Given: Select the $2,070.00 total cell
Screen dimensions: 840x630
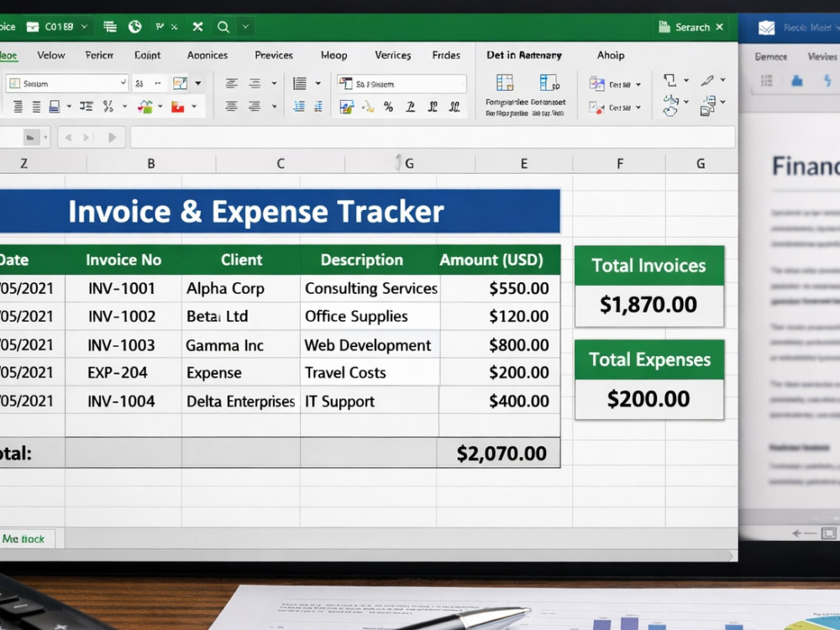Looking at the screenshot, I should (499, 454).
